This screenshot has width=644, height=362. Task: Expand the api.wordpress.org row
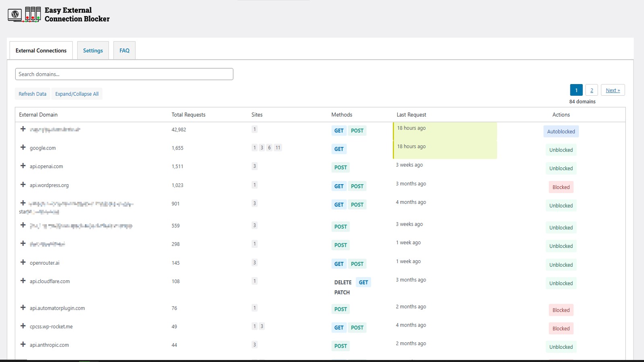[x=23, y=185]
